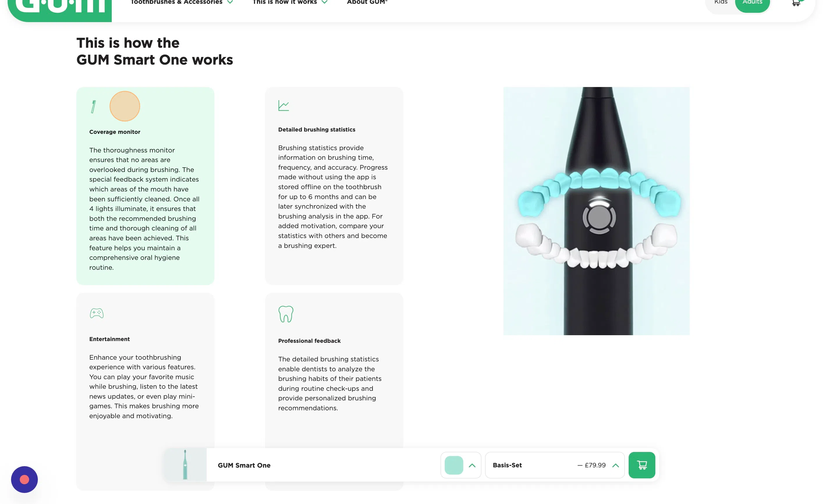Screen dimensions: 823x504
Task: Click the line chart statistics icon
Action: [x=283, y=106]
